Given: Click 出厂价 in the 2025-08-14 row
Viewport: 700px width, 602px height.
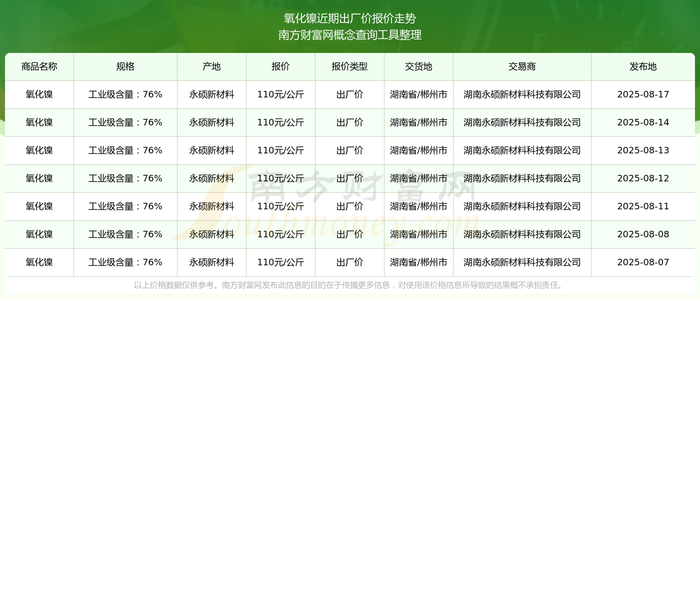Looking at the screenshot, I should 350,122.
